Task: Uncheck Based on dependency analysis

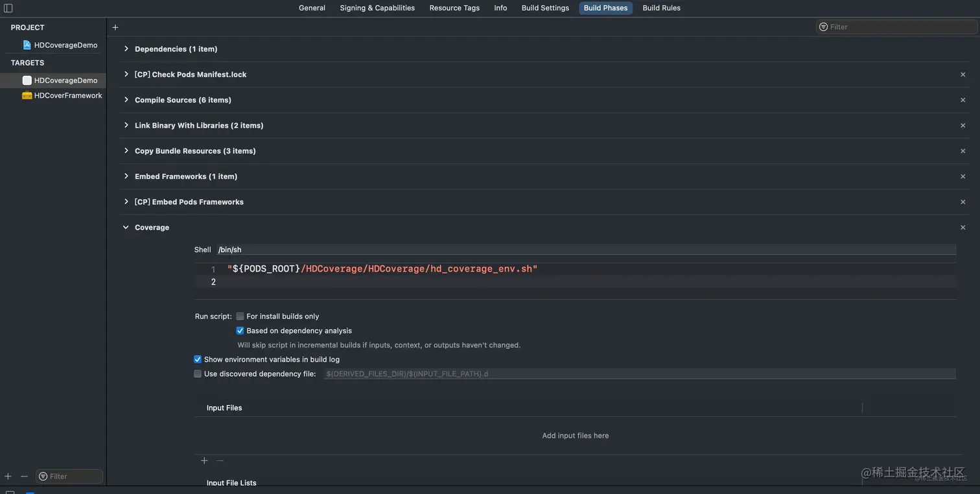Action: point(240,331)
